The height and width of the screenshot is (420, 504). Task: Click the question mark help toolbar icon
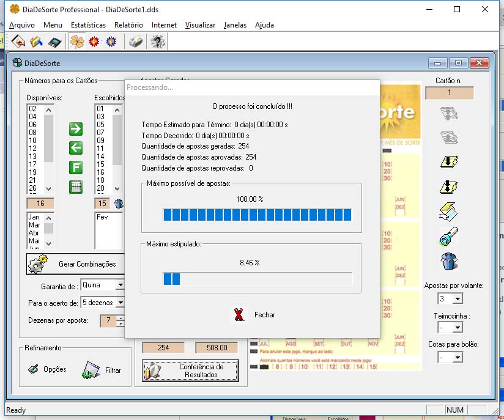tap(157, 42)
